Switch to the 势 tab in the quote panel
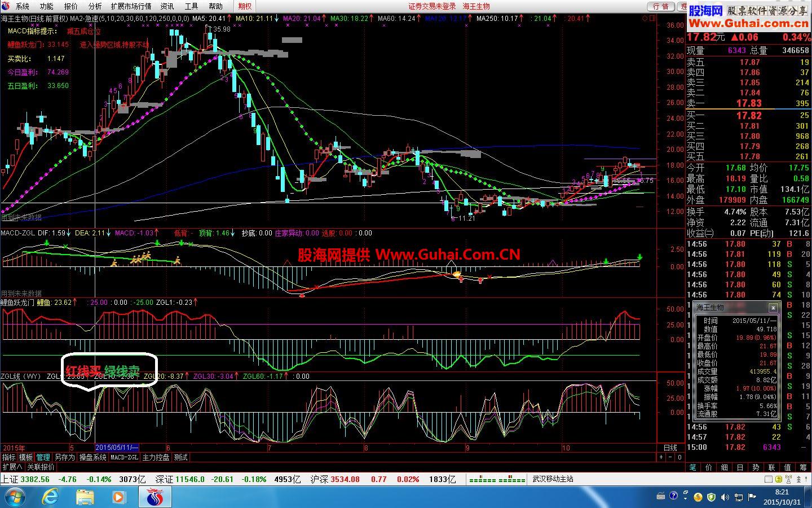The width and height of the screenshot is (812, 508). (x=756, y=467)
